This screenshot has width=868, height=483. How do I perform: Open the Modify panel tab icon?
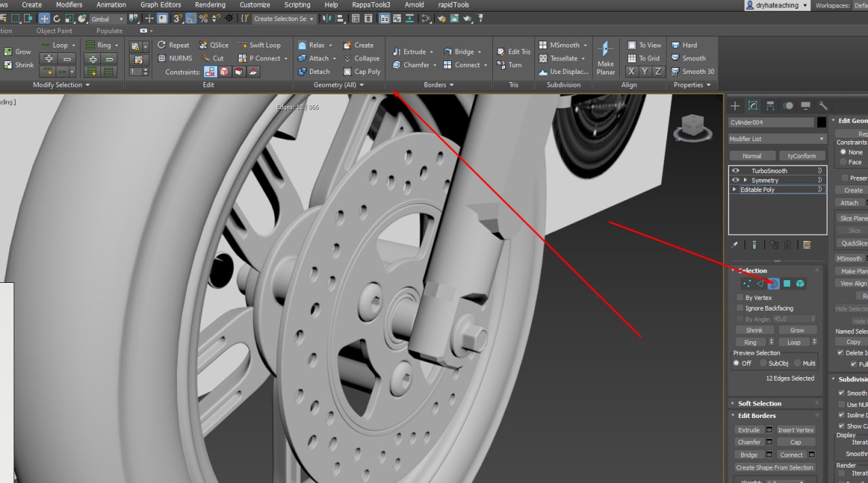point(753,106)
